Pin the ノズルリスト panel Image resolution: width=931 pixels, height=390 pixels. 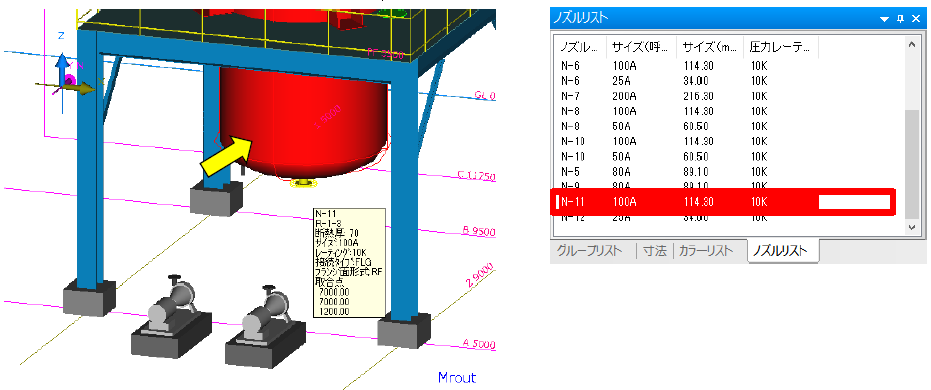901,18
